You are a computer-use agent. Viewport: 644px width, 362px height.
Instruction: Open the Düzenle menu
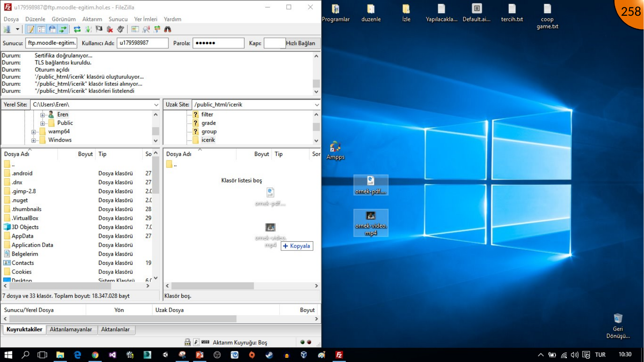[35, 19]
